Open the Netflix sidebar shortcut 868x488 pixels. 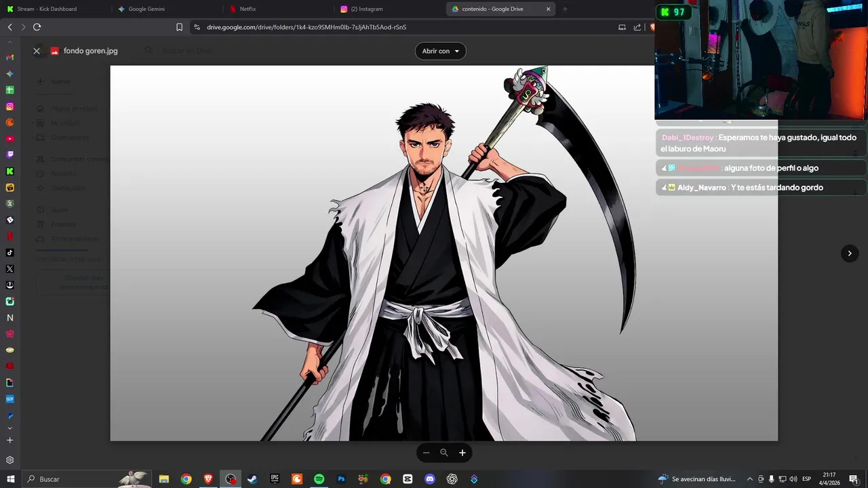click(x=9, y=237)
